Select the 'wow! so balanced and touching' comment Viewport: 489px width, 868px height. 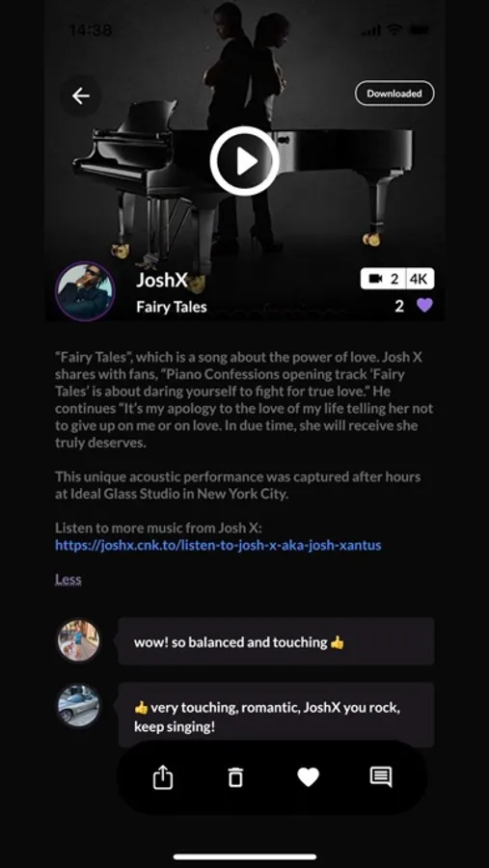point(276,641)
